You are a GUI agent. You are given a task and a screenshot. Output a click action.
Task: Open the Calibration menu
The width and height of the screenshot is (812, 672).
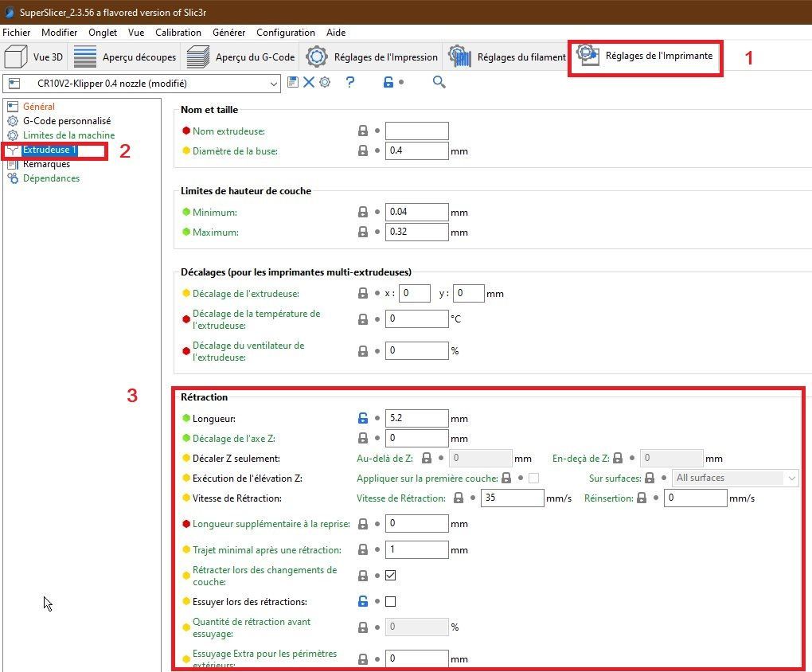[x=178, y=32]
